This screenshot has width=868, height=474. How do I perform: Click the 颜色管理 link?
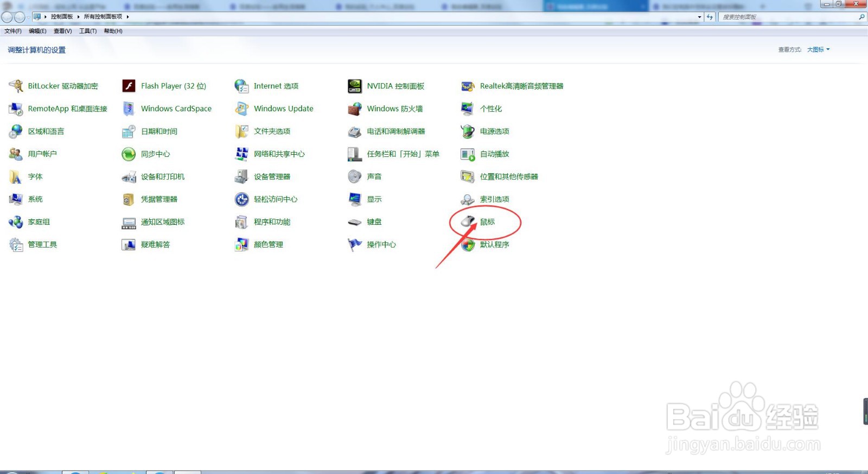[269, 245]
